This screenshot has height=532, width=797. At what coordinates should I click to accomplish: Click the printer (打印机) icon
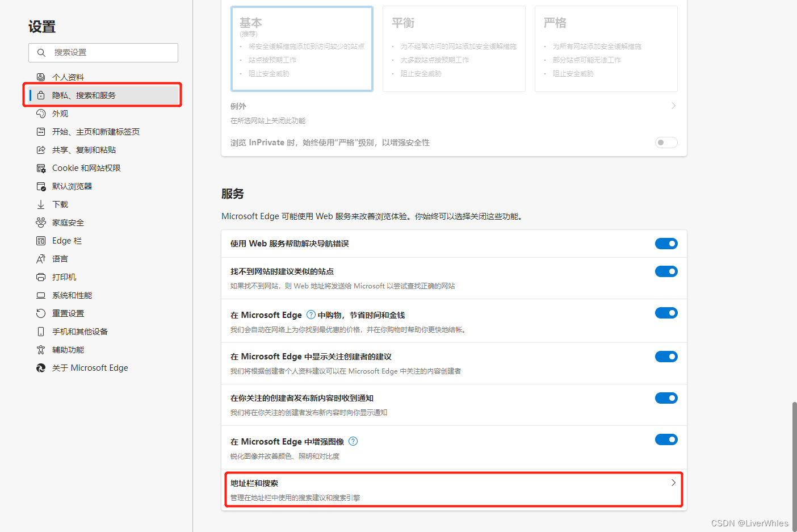[41, 277]
